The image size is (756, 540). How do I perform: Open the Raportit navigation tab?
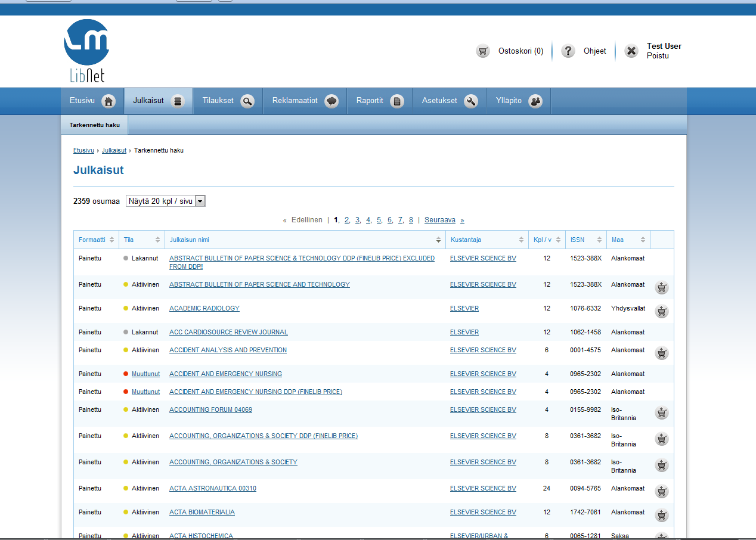coord(380,101)
